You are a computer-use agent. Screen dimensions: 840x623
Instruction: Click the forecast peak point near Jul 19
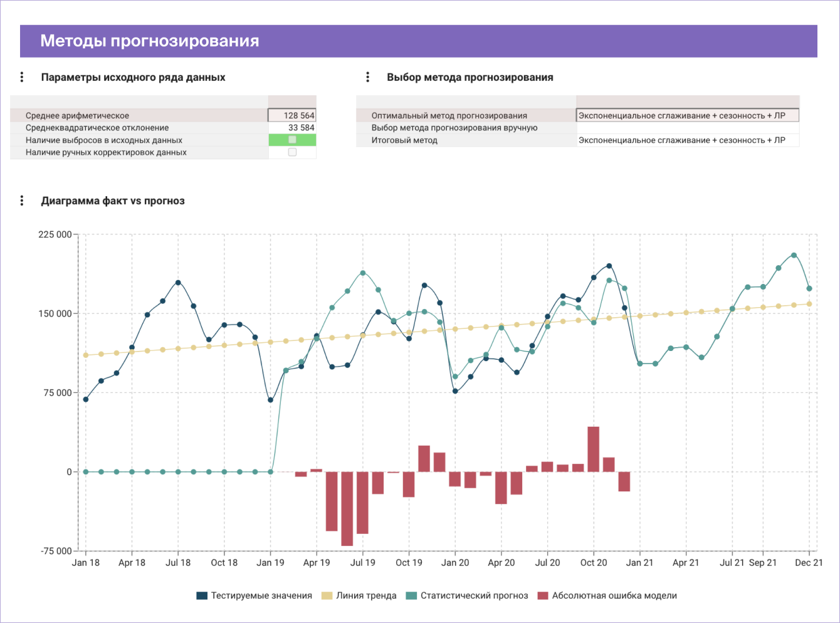363,273
